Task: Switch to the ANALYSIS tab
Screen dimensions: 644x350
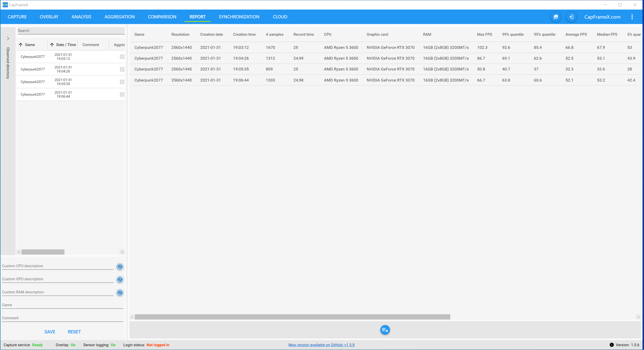Action: pos(81,17)
